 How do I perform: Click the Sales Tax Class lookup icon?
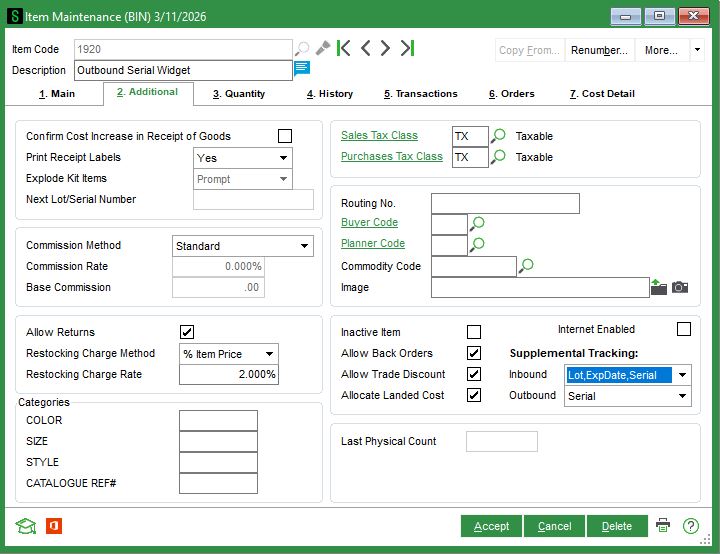(x=498, y=136)
